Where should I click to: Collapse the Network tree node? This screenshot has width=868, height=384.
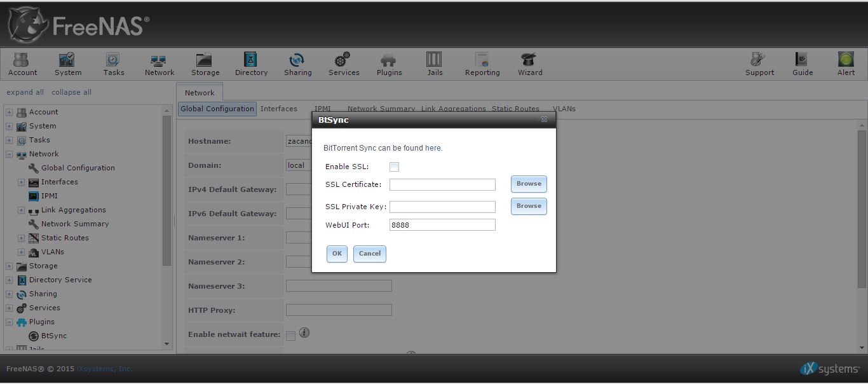pyautogui.click(x=10, y=154)
